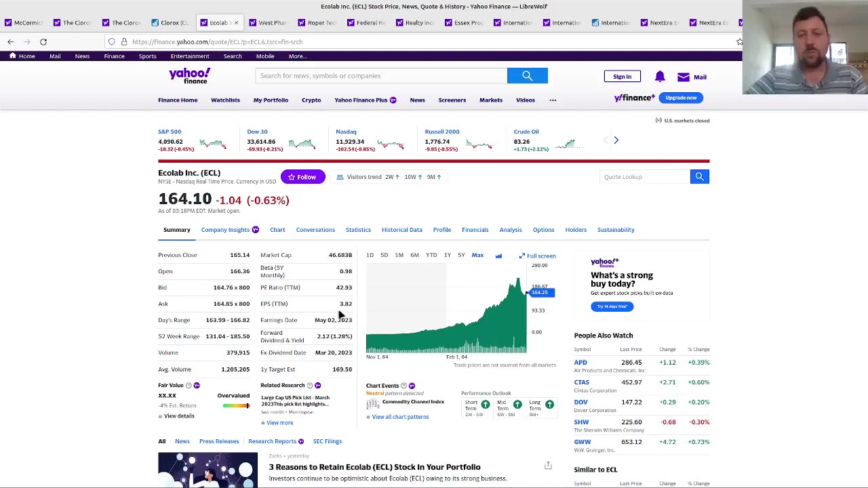
Task: Click the Short Term up-arrow indicator
Action: pos(486,405)
